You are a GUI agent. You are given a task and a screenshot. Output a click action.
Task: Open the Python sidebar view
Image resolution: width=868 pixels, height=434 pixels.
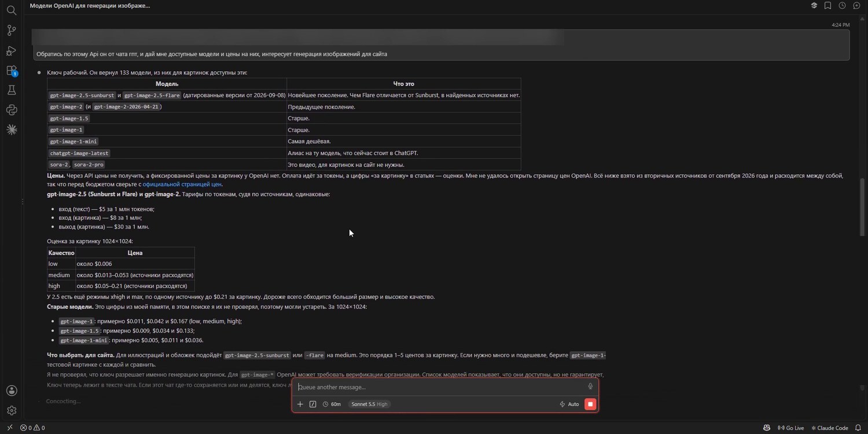[11, 110]
